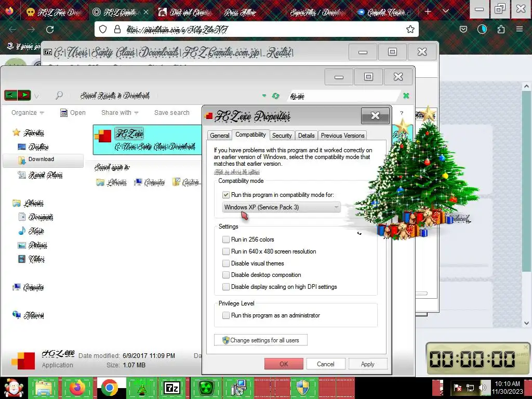532x399 pixels.
Task: Click the refresh icon in Explorer address bar
Action: [x=275, y=96]
